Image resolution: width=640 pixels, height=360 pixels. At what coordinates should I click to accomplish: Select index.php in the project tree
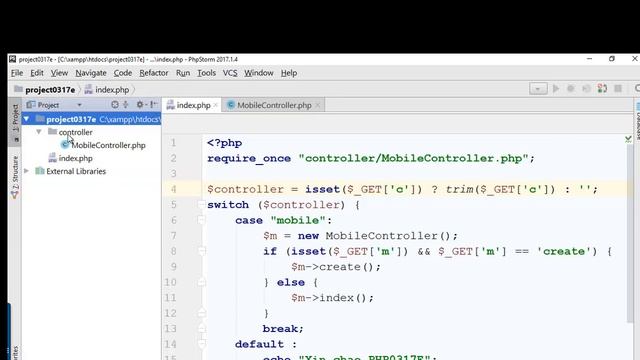point(75,158)
